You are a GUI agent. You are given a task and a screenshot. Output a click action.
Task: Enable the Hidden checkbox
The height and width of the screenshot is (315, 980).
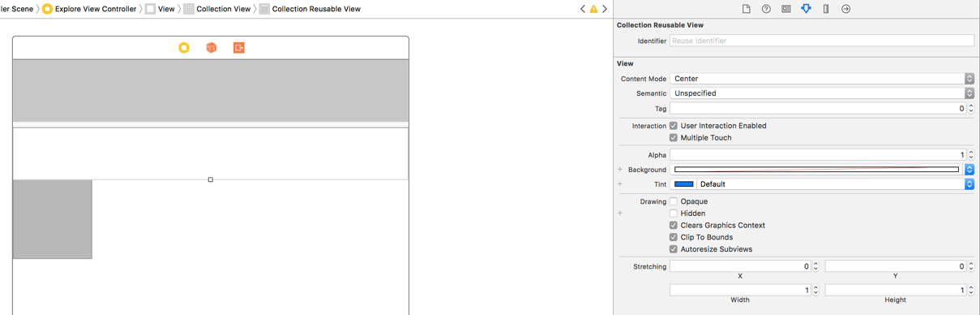674,214
